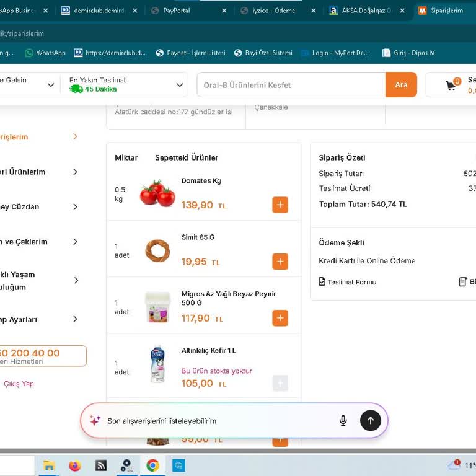Click the Toplam Tutar: 540,74 TL text
Viewport: 476px width, 476px height.
point(363,205)
